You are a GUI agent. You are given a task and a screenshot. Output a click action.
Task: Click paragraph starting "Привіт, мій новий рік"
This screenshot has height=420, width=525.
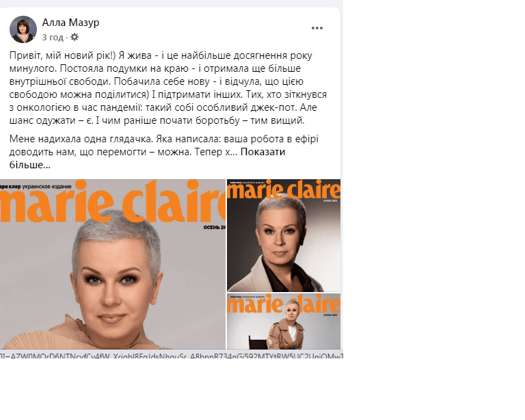168,88
